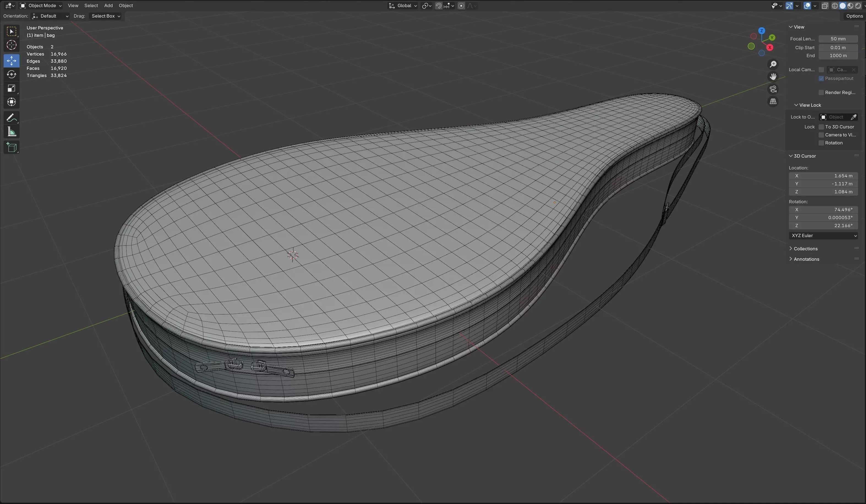The image size is (866, 504).
Task: Toggle viewport overlays display
Action: coord(807,6)
